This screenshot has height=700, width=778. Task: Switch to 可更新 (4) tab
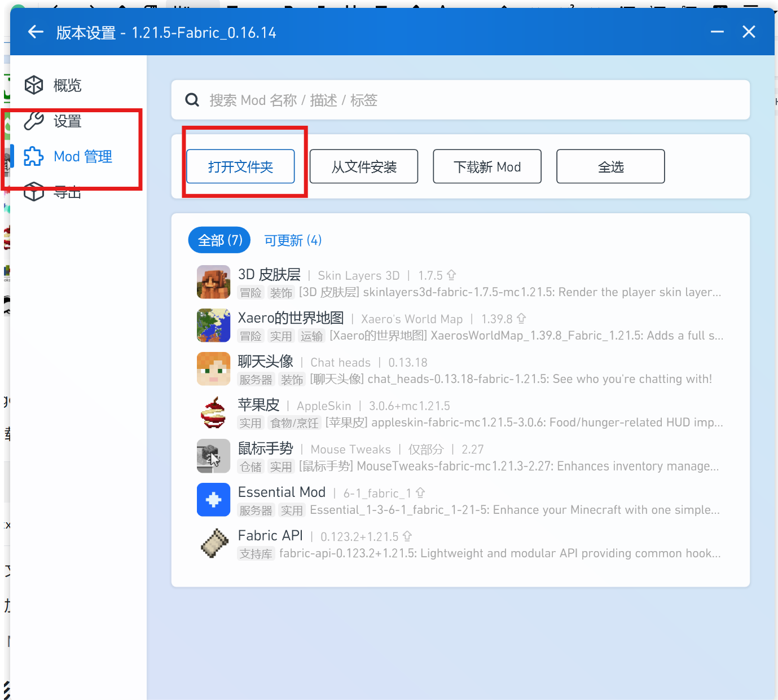pyautogui.click(x=293, y=240)
